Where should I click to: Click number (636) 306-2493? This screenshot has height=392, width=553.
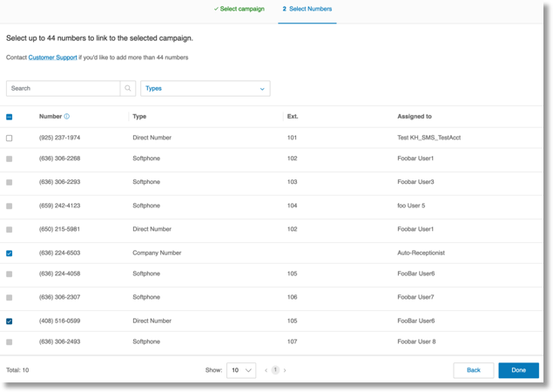click(x=59, y=341)
